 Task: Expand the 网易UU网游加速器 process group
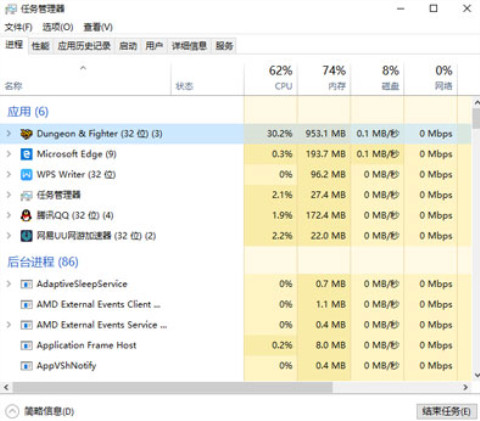pyautogui.click(x=9, y=236)
